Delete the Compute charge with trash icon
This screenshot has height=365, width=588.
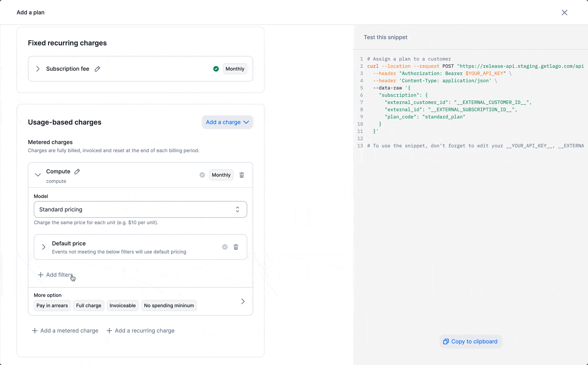[242, 175]
